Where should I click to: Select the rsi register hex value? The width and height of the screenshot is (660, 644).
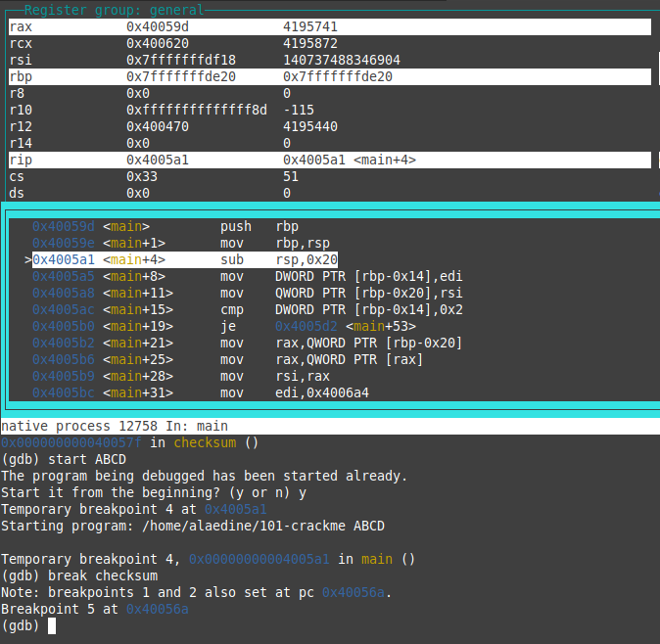181,60
